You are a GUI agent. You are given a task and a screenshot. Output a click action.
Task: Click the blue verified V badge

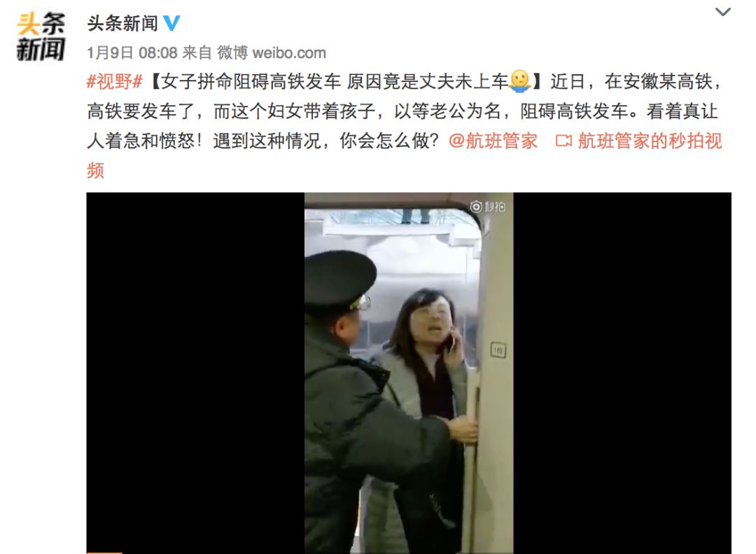tap(171, 23)
